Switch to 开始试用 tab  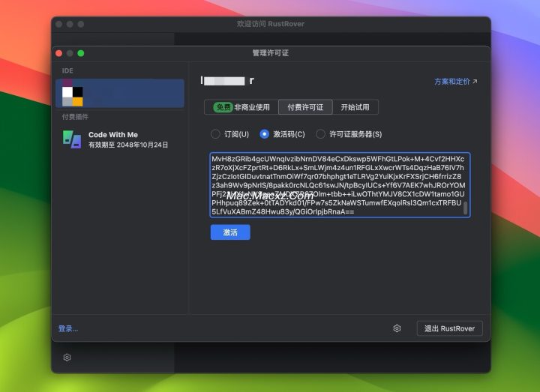click(x=355, y=107)
